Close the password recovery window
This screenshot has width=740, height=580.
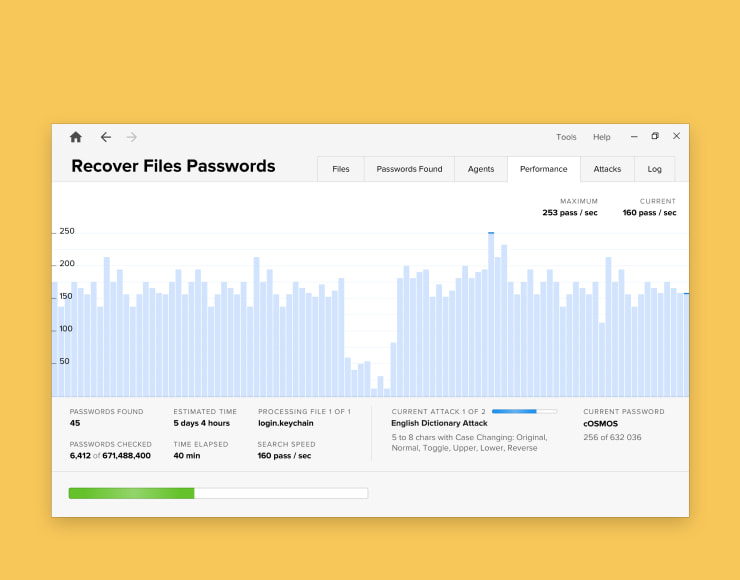pyautogui.click(x=676, y=137)
